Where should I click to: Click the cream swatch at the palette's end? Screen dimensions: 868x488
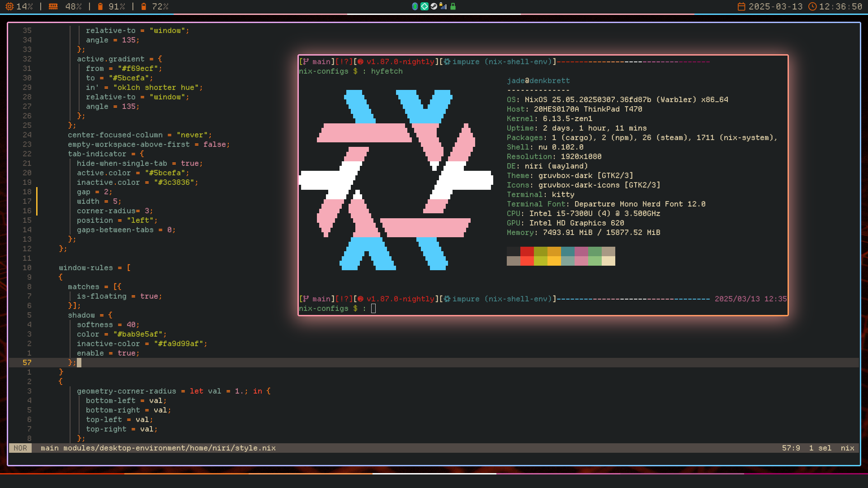pyautogui.click(x=609, y=261)
